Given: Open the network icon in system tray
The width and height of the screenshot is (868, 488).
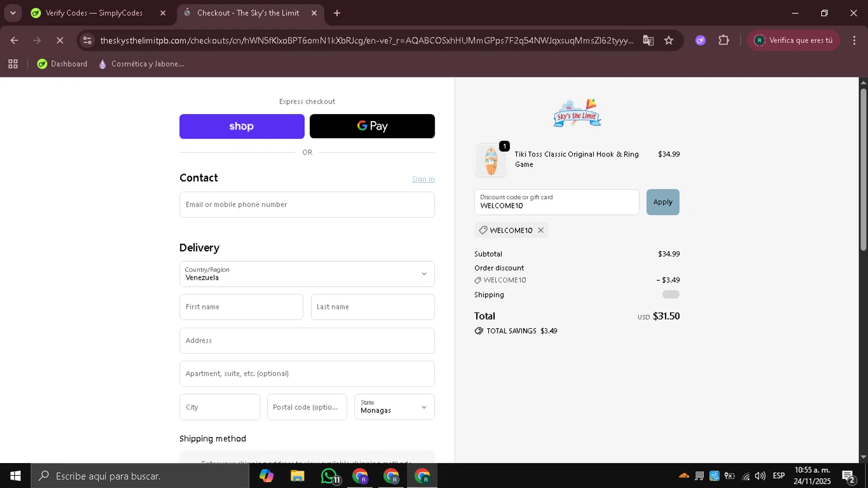Looking at the screenshot, I should (745, 476).
